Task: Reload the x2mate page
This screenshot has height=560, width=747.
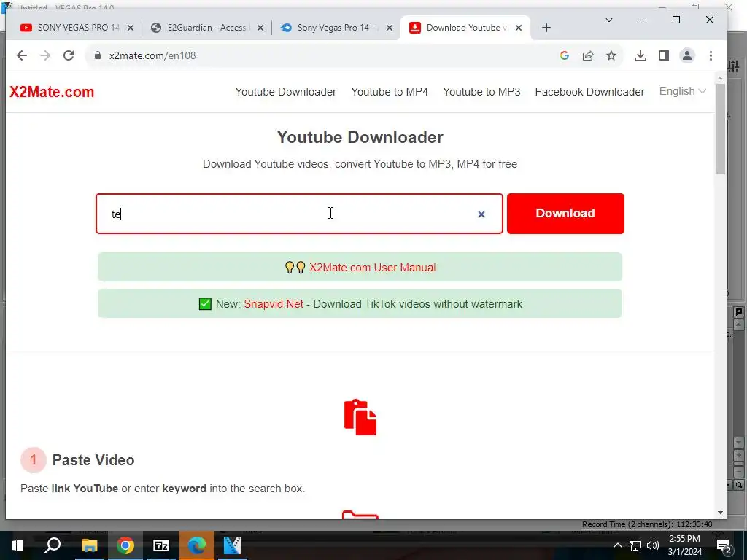Action: pyautogui.click(x=69, y=55)
